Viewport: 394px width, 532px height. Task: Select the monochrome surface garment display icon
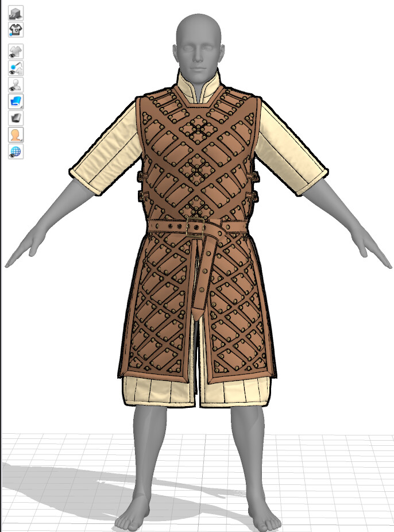pyautogui.click(x=16, y=118)
